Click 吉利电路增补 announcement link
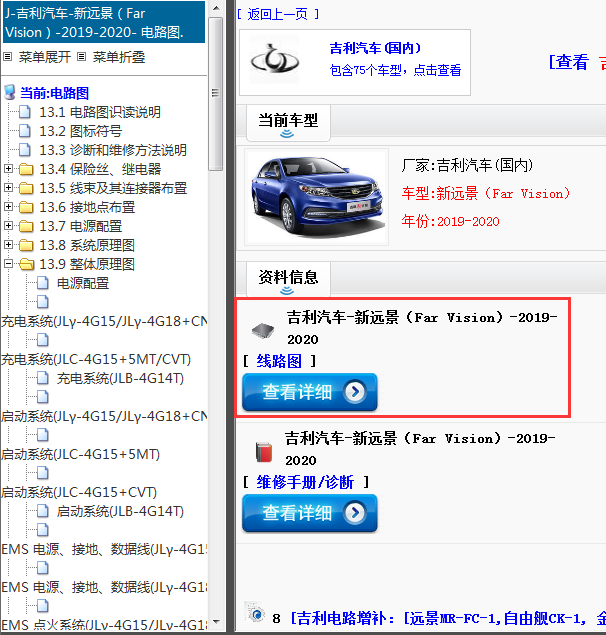 pyautogui.click(x=446, y=618)
